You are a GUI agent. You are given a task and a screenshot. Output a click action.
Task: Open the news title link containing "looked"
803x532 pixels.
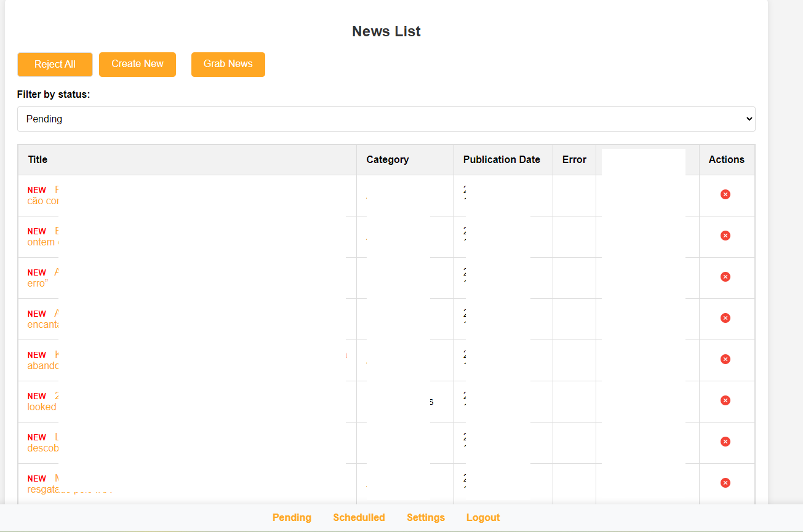[42, 407]
